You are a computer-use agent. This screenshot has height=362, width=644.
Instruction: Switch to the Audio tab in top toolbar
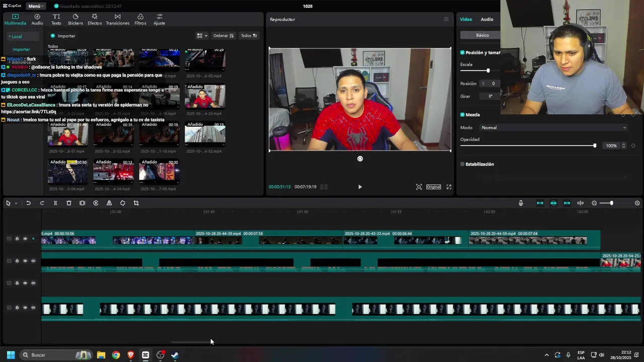[x=37, y=20]
